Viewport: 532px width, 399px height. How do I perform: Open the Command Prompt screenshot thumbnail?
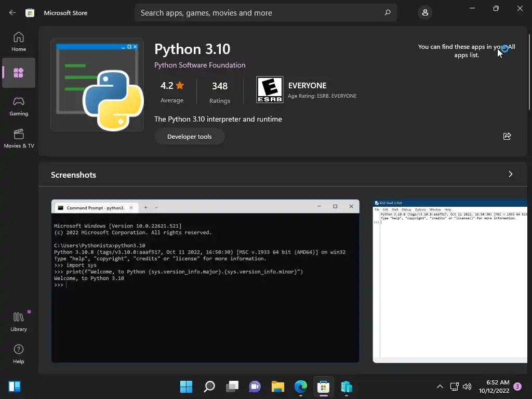click(205, 281)
